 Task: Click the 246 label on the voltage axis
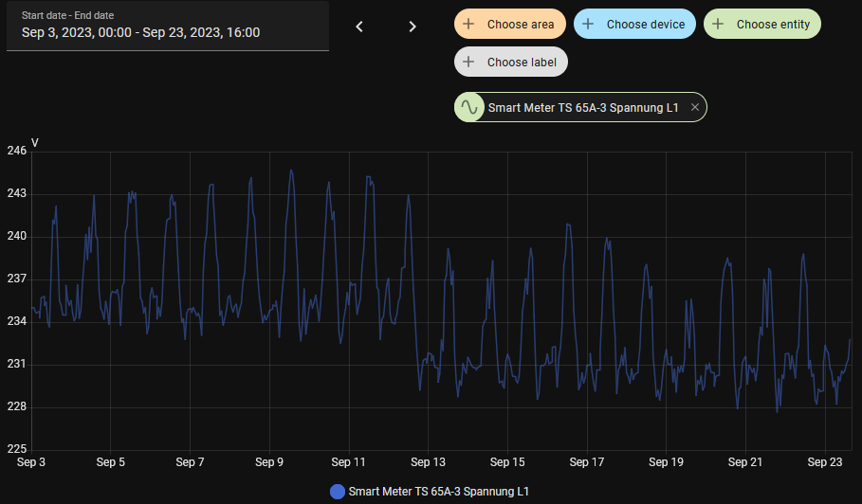pyautogui.click(x=16, y=151)
